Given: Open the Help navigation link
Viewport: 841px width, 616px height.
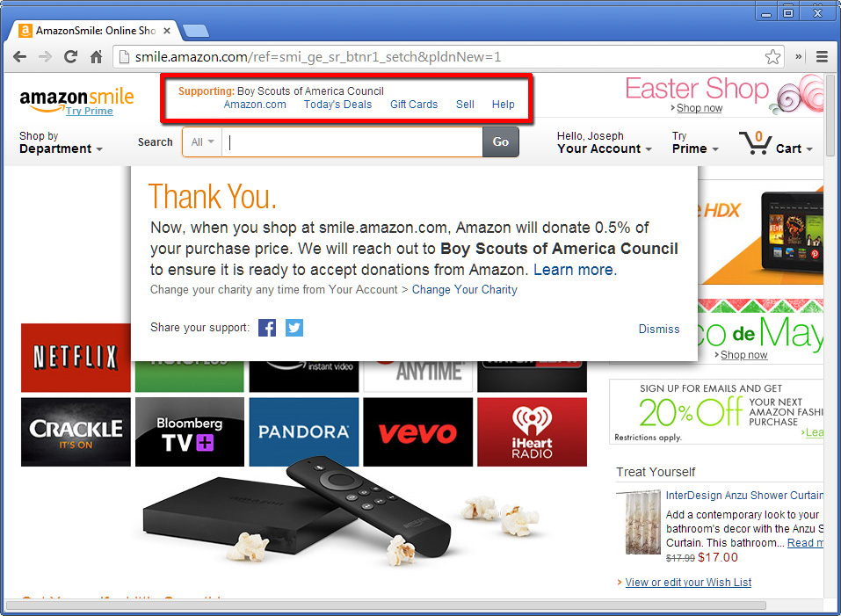Looking at the screenshot, I should (503, 105).
